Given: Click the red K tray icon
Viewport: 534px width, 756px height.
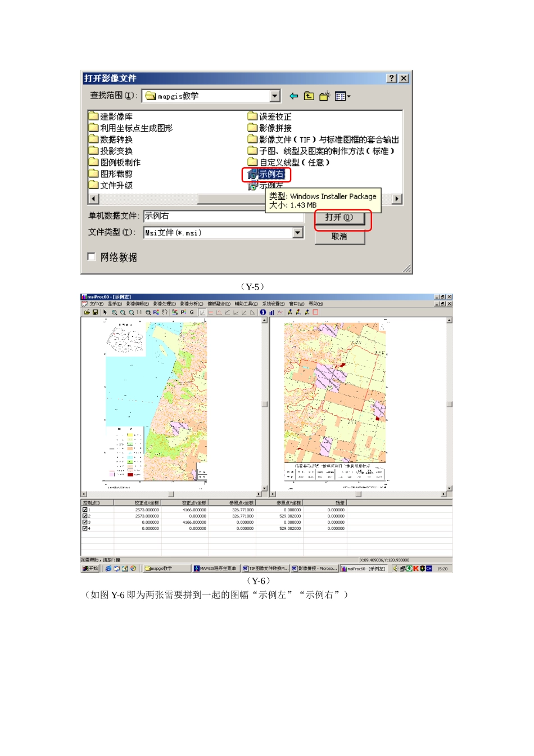Looking at the screenshot, I should [416, 569].
